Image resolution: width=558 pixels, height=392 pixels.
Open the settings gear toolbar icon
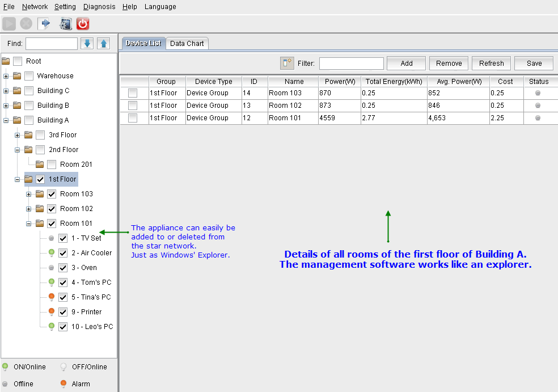[x=65, y=24]
